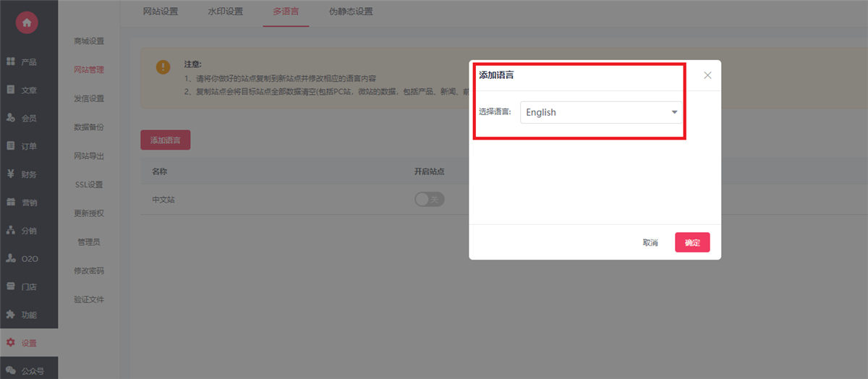This screenshot has width=868, height=379.
Task: Click the 添加语言 dialog title
Action: click(496, 74)
